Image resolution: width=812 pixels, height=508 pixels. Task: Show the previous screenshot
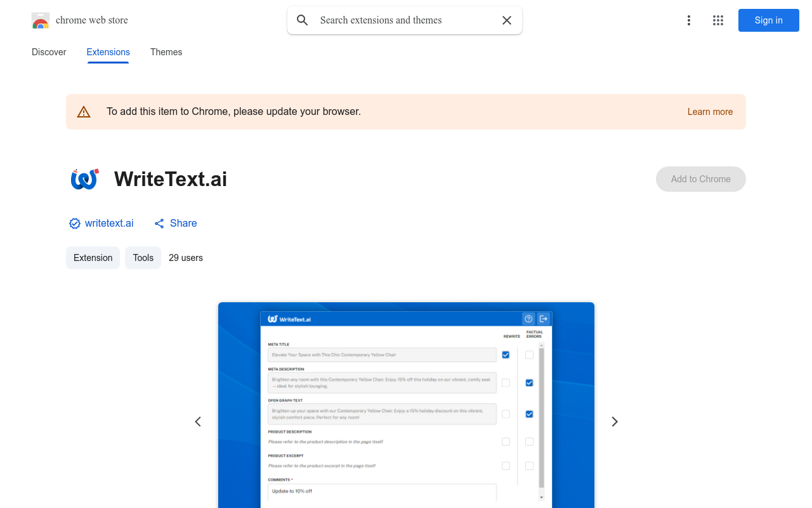[x=198, y=422]
